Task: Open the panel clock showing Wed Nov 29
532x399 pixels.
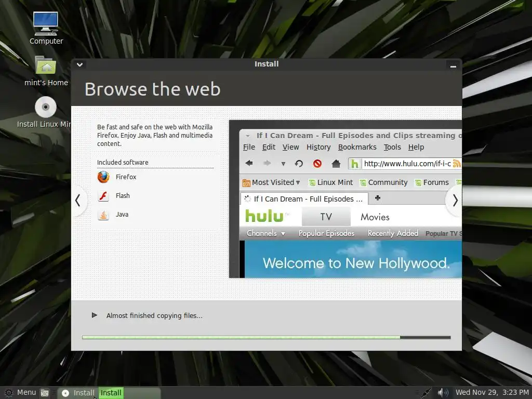Action: click(x=492, y=393)
